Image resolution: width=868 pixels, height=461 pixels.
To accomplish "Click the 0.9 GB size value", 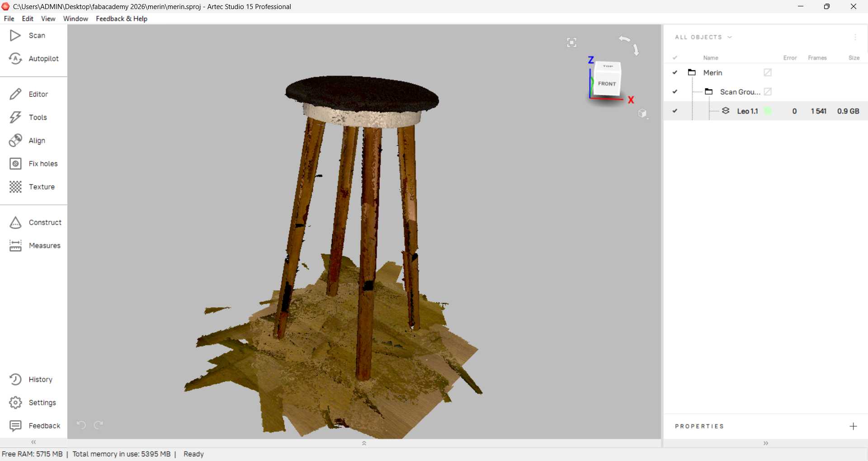I will [848, 111].
